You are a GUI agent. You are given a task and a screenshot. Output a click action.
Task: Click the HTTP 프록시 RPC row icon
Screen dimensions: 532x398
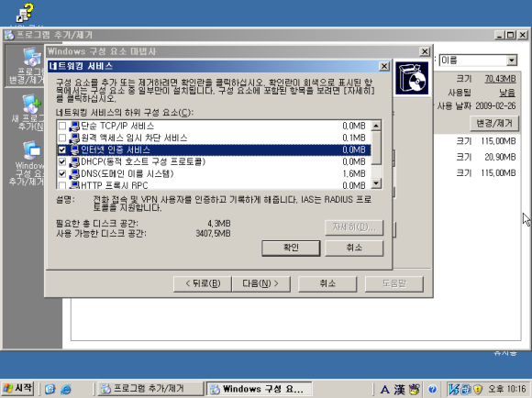(74, 185)
